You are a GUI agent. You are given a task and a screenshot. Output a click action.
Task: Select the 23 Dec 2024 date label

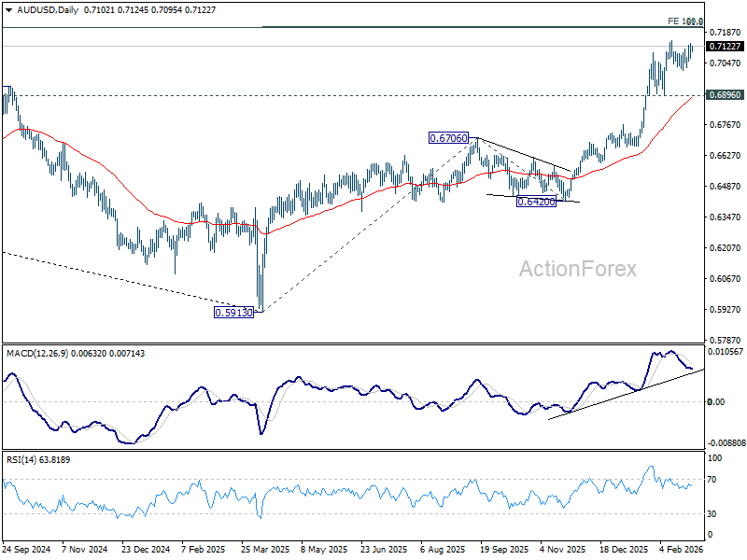tap(146, 549)
